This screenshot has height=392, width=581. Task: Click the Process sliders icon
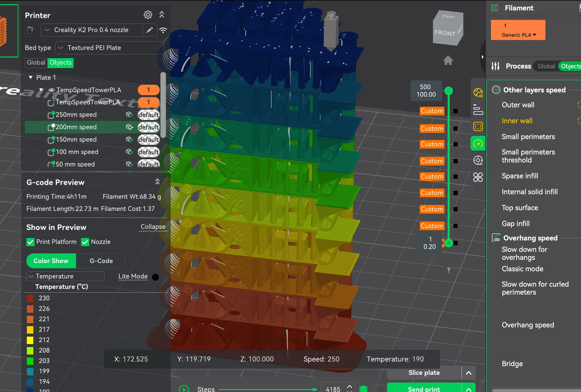pos(495,66)
